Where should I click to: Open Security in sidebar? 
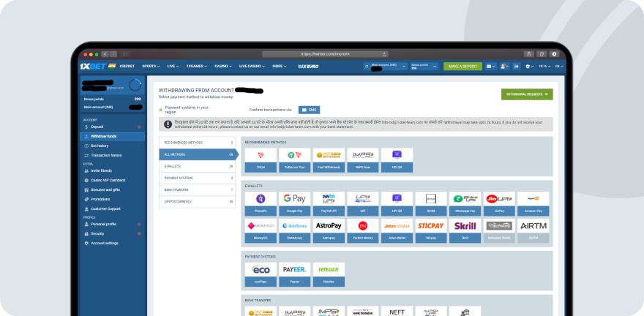click(113, 234)
